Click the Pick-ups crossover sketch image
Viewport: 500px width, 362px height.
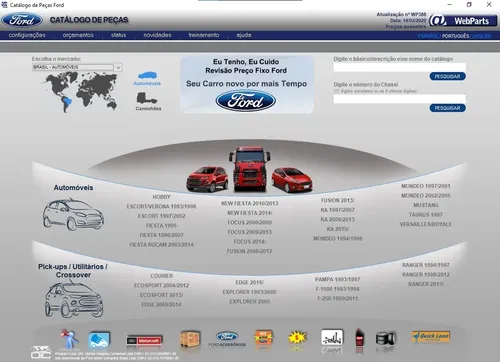point(74,299)
